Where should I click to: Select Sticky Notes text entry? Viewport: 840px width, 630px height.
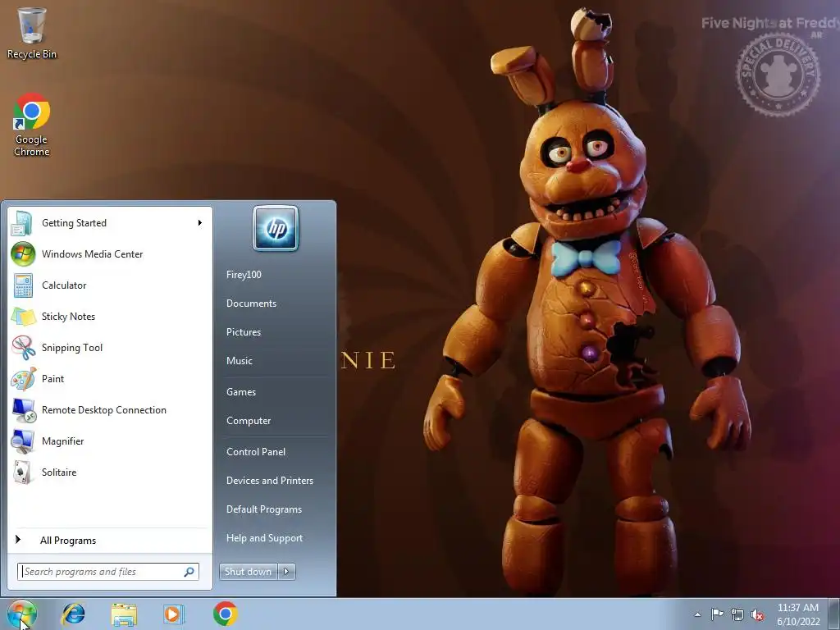(x=69, y=316)
